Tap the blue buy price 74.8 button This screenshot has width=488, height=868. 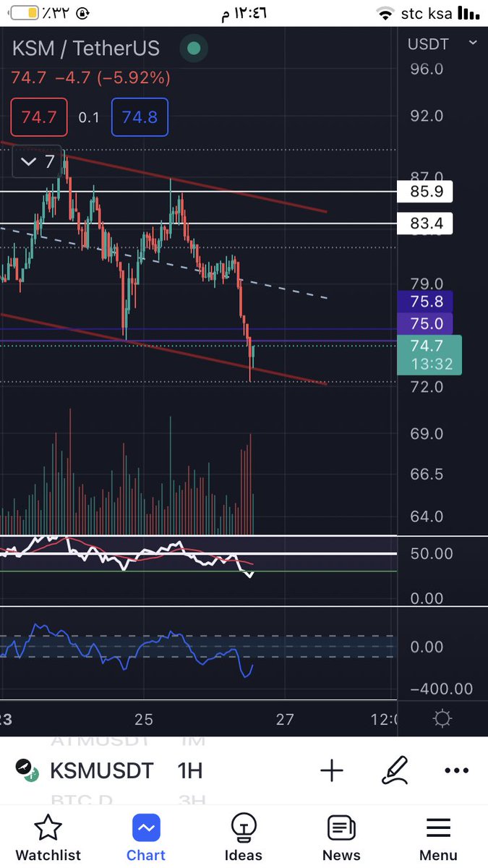[x=140, y=117]
